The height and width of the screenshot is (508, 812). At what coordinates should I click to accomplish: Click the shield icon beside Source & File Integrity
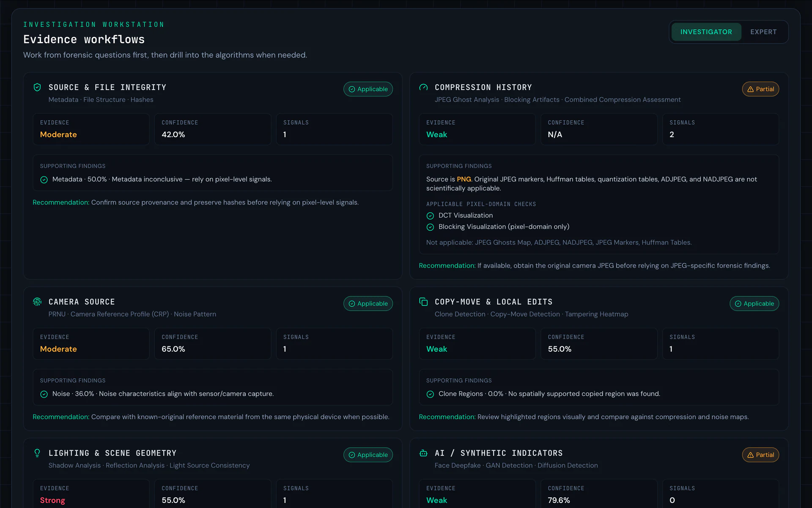click(37, 87)
